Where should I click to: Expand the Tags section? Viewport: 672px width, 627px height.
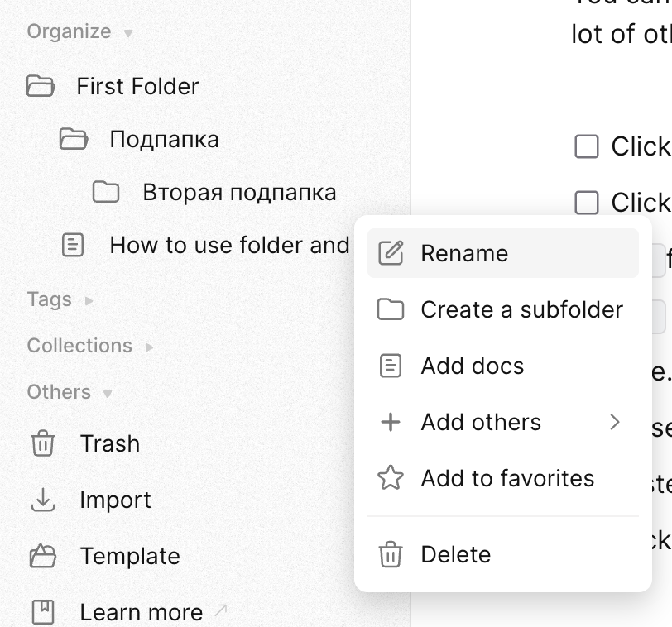click(x=89, y=300)
